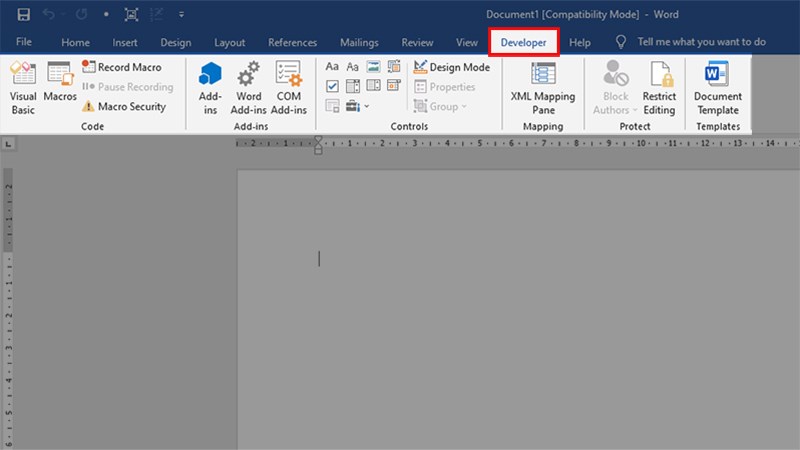Open the File menu
The width and height of the screenshot is (800, 450).
tap(24, 43)
